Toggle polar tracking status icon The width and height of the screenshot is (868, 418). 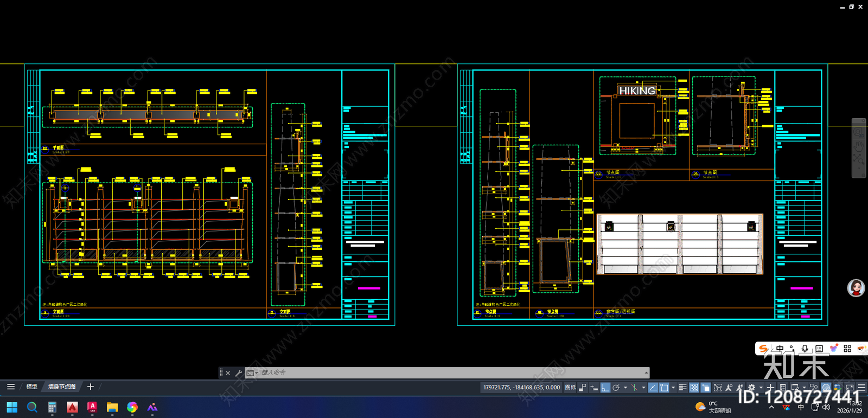click(616, 387)
